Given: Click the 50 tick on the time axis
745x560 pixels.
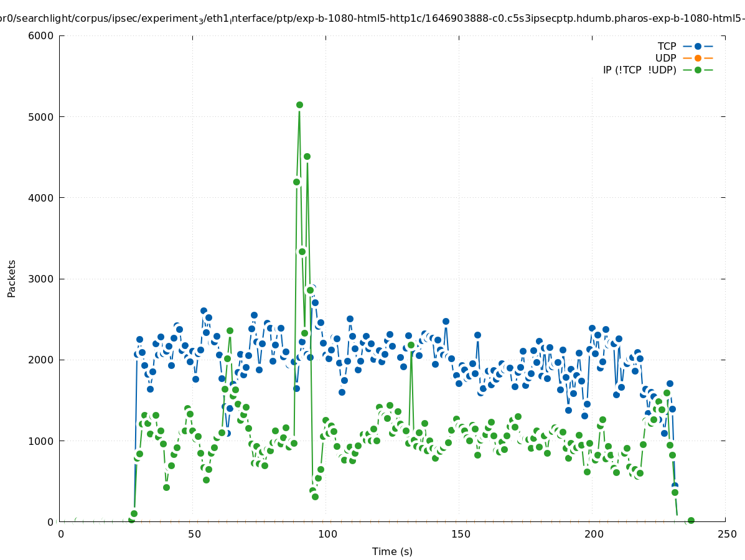Looking at the screenshot, I should (x=194, y=534).
